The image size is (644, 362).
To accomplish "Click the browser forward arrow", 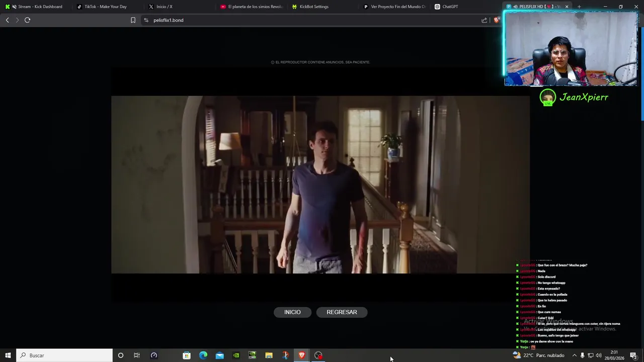I will (x=17, y=20).
